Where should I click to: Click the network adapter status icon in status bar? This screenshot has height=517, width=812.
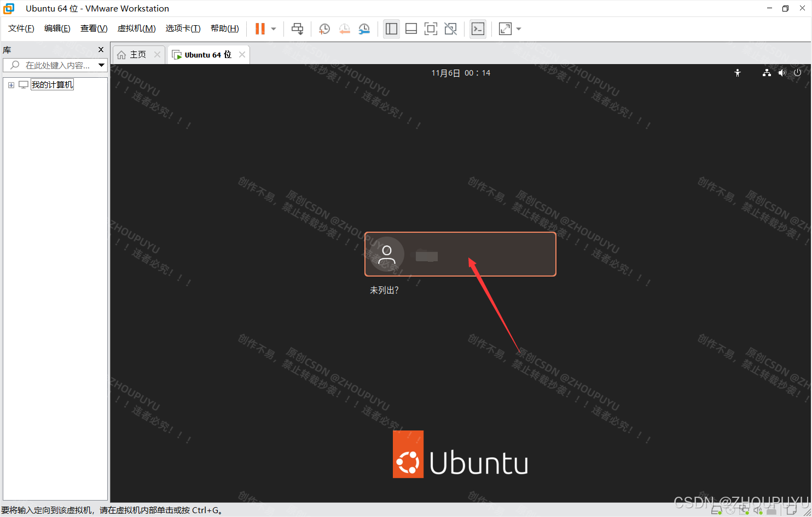744,510
